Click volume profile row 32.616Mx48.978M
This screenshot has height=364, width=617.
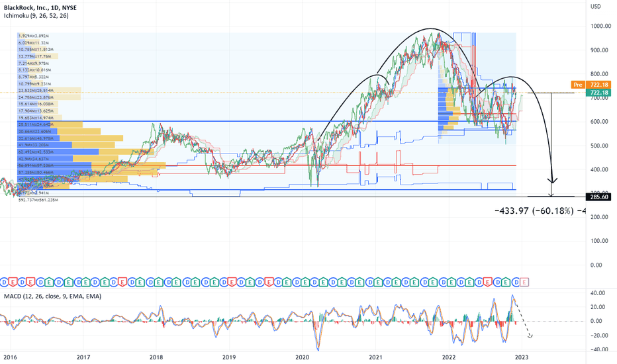36,138
